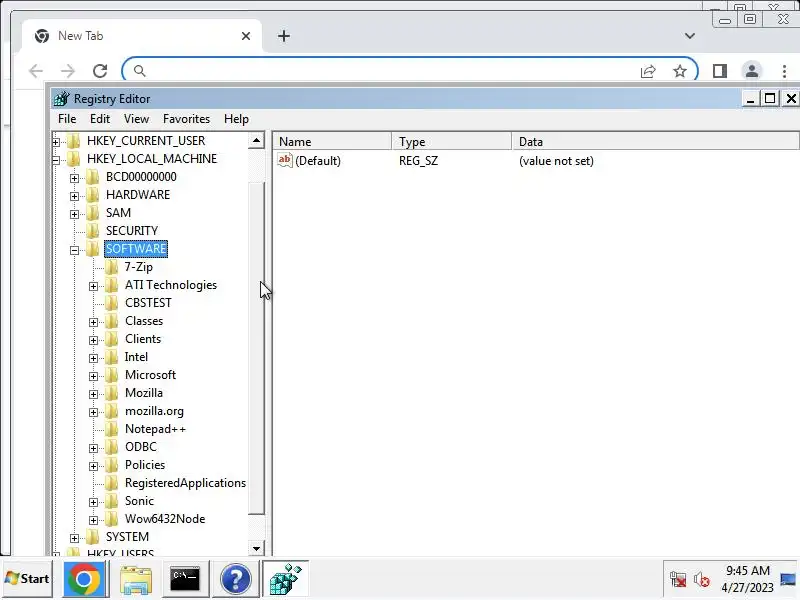This screenshot has height=600, width=800.
Task: Bookmark this tab with the star icon
Action: coord(680,71)
